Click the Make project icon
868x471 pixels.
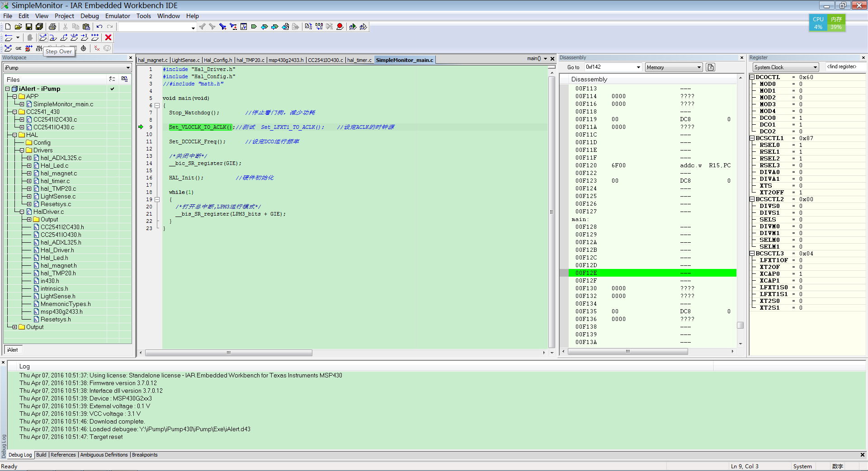[319, 27]
